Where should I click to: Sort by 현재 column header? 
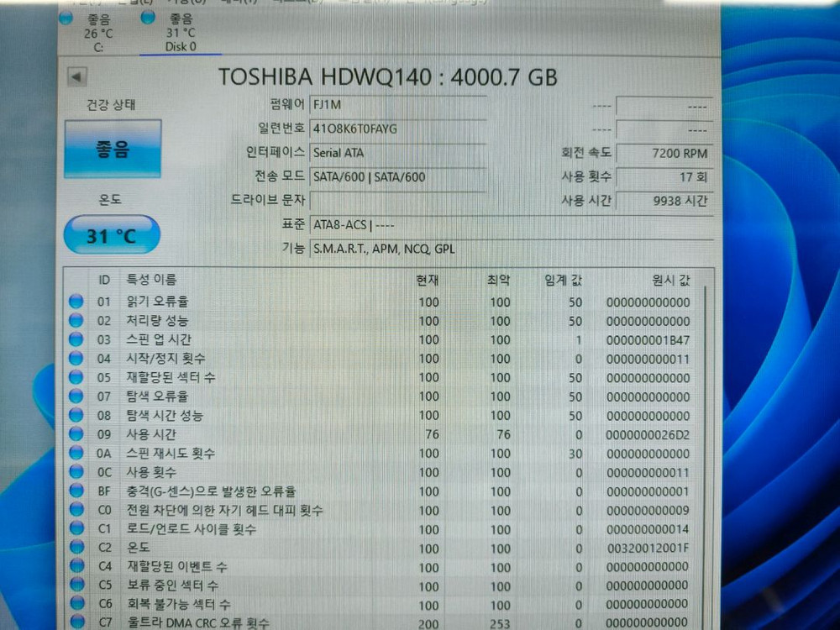[x=428, y=280]
